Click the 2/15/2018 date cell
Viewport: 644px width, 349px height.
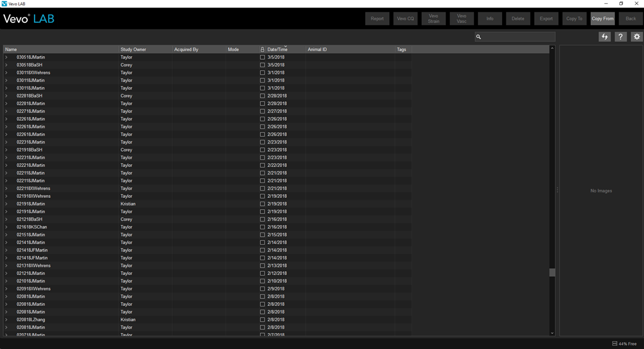click(x=277, y=235)
